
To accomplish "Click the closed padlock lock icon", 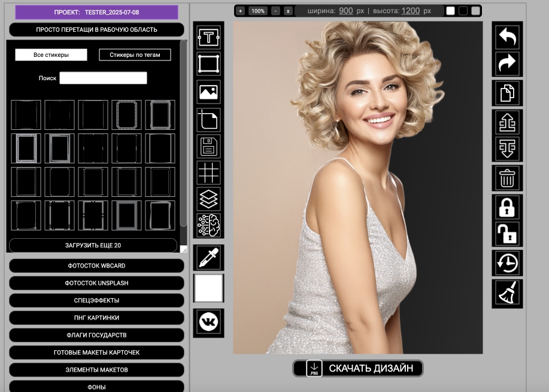I will coord(507,207).
